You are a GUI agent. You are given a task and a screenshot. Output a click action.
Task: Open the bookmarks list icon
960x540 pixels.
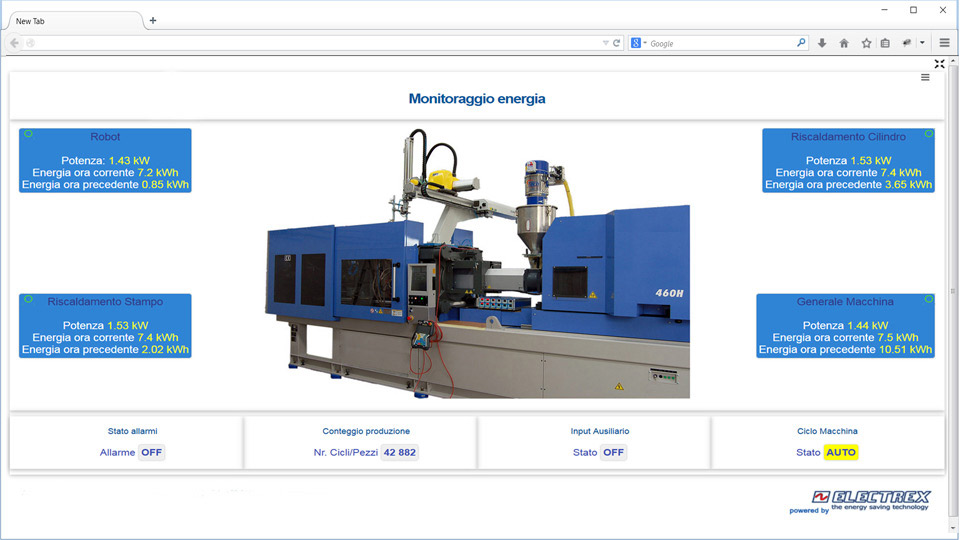click(x=885, y=43)
